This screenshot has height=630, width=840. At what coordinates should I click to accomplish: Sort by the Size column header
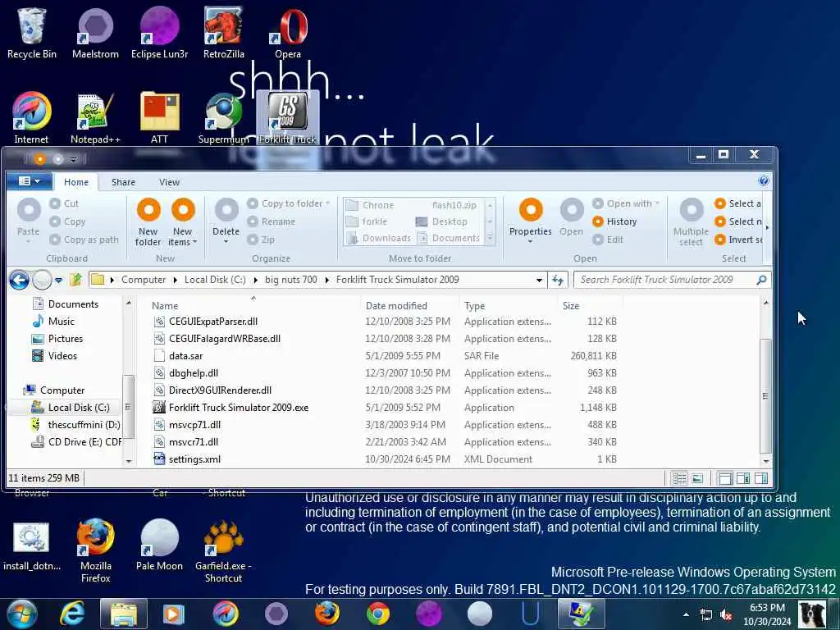pos(590,306)
